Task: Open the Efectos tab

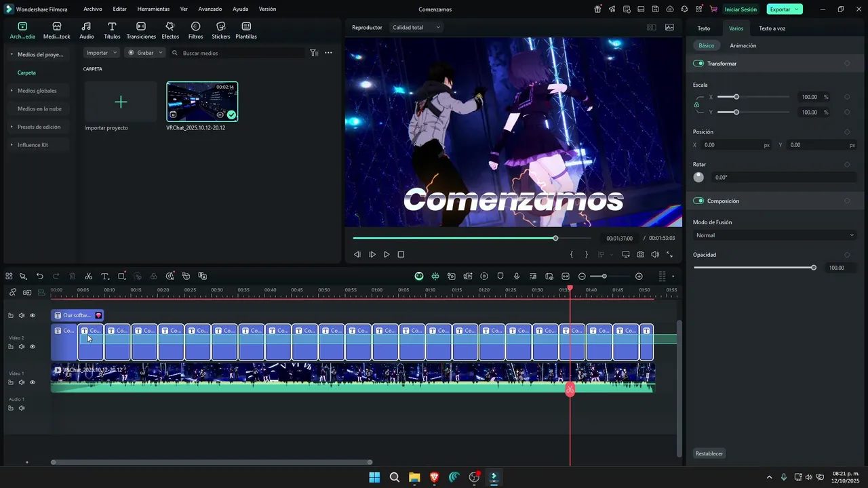Action: 170,30
